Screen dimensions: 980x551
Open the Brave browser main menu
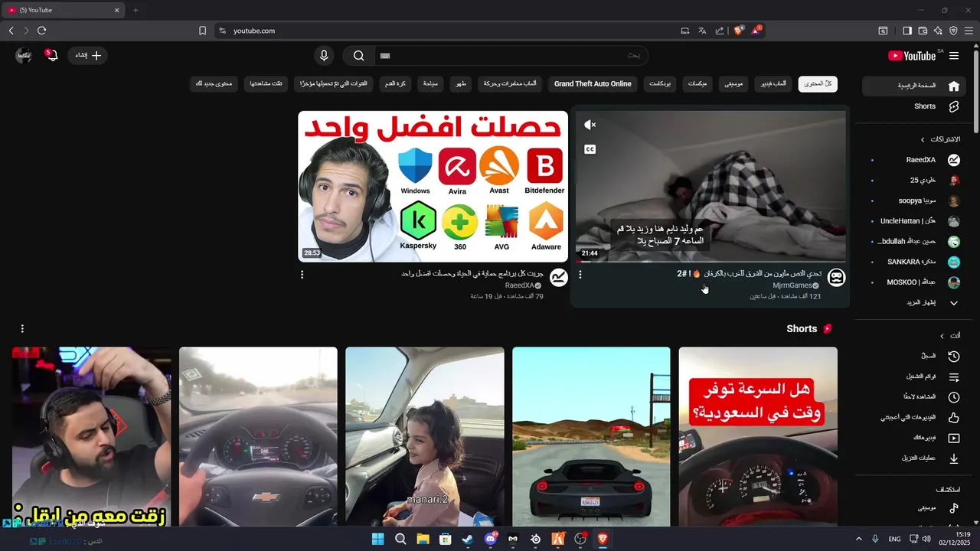pyautogui.click(x=969, y=31)
